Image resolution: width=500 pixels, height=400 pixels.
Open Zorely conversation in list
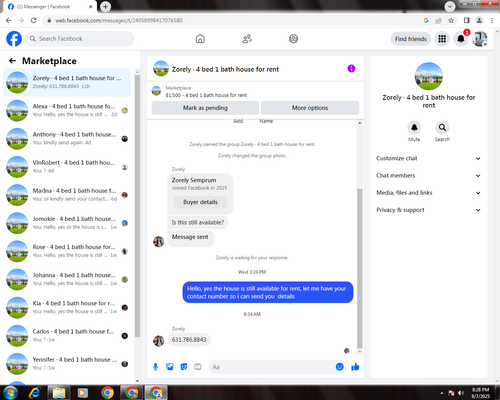[x=67, y=82]
